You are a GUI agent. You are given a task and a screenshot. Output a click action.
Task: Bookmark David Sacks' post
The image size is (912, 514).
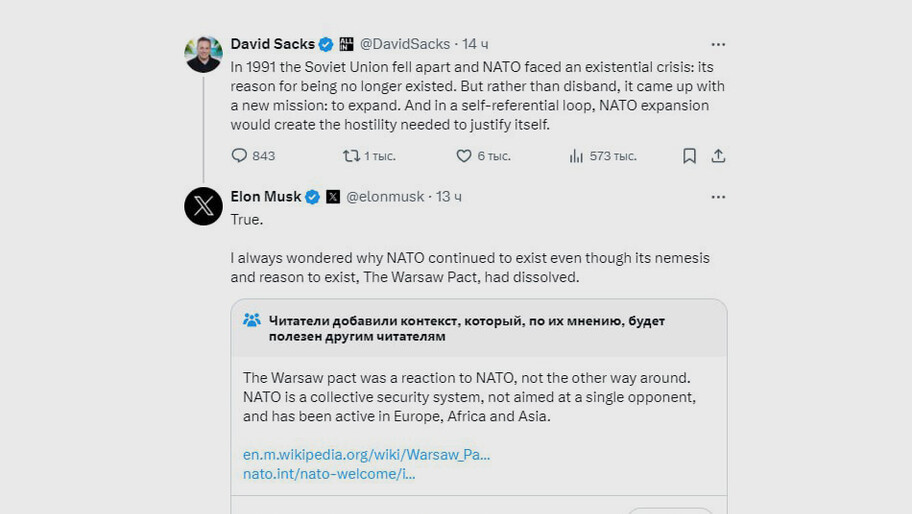coord(689,155)
